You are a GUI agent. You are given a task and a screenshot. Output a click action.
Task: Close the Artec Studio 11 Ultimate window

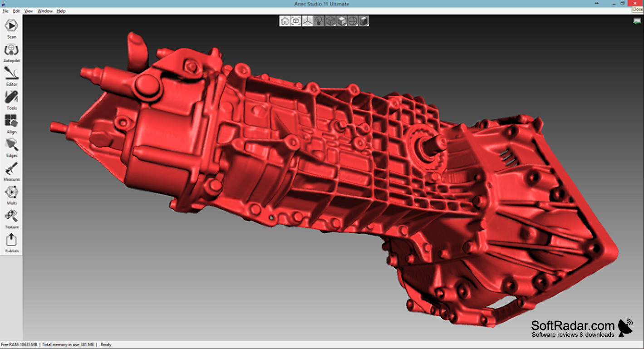click(634, 3)
